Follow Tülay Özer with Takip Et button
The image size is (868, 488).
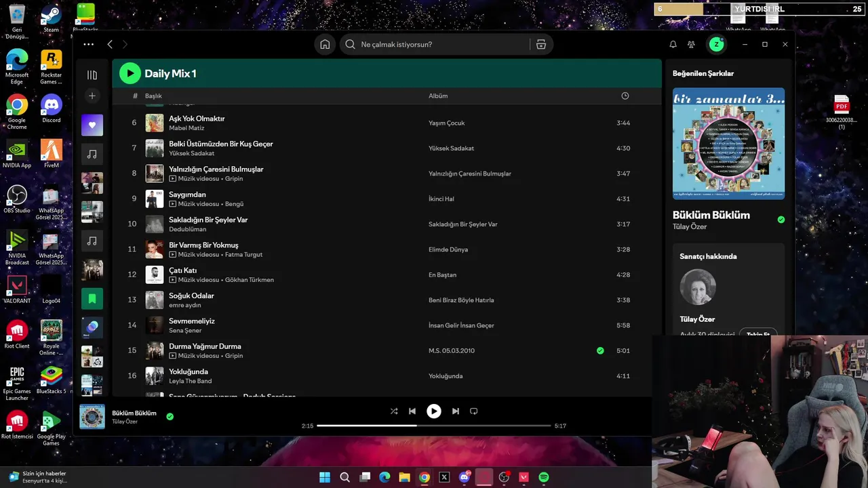(x=758, y=334)
